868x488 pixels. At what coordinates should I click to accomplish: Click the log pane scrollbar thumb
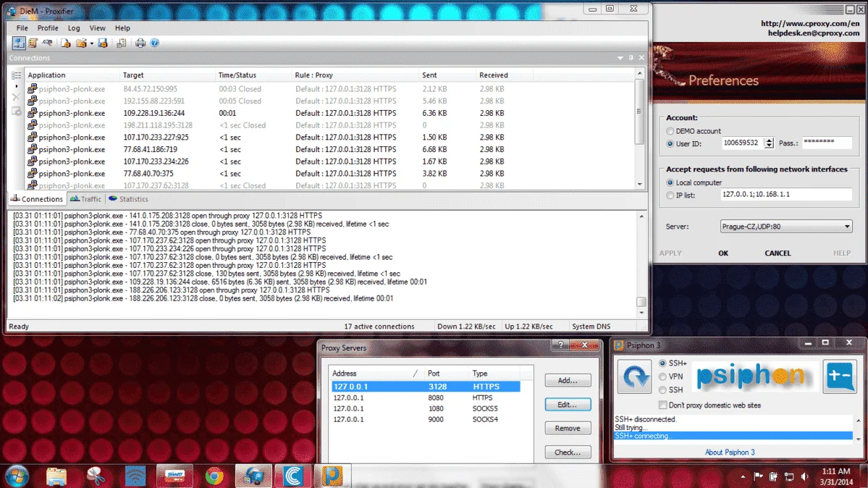click(x=641, y=302)
